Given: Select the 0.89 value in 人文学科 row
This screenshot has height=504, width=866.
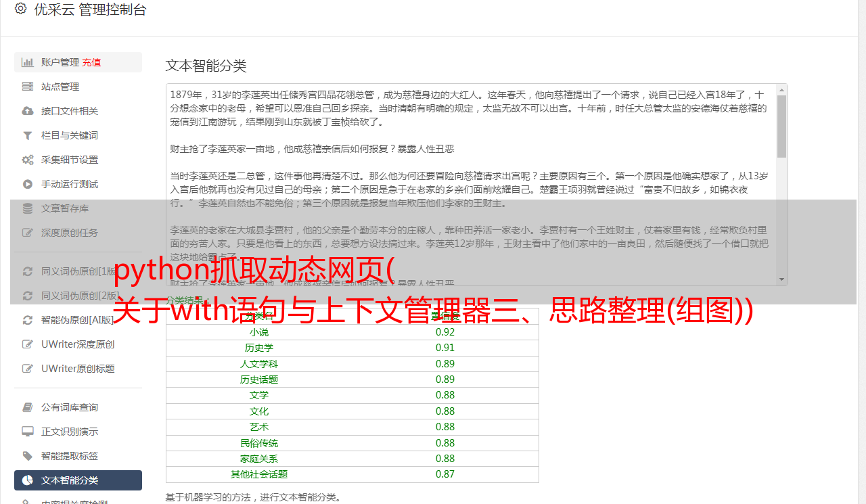Looking at the screenshot, I should point(445,364).
